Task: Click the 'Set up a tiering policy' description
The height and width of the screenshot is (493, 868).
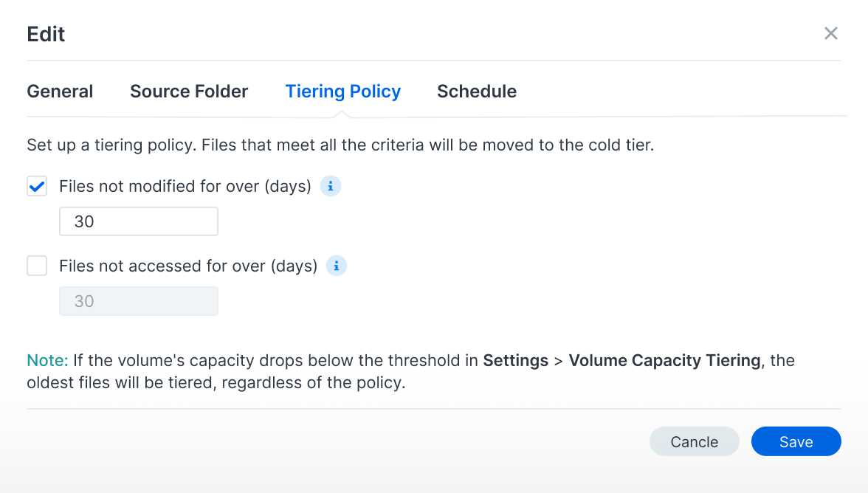Action: click(340, 145)
